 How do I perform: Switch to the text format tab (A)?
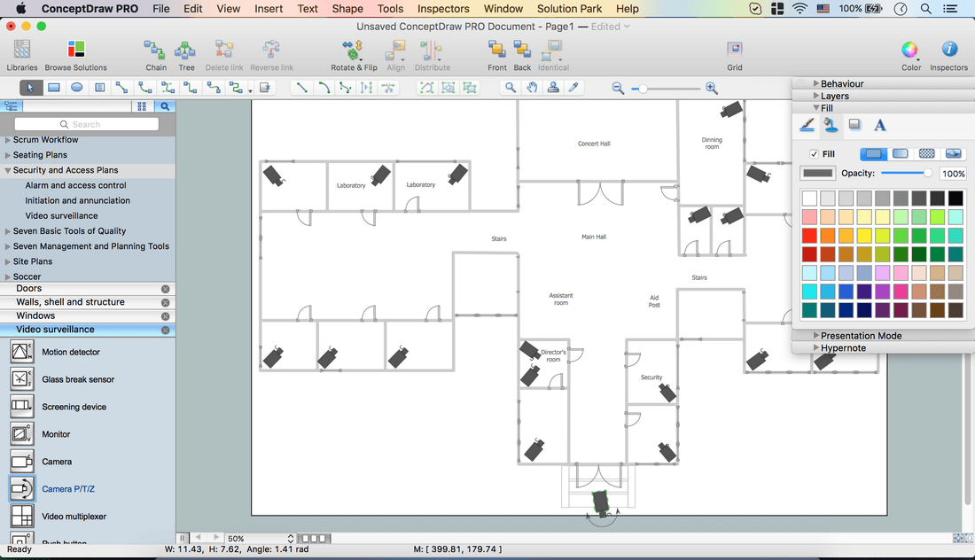click(879, 125)
